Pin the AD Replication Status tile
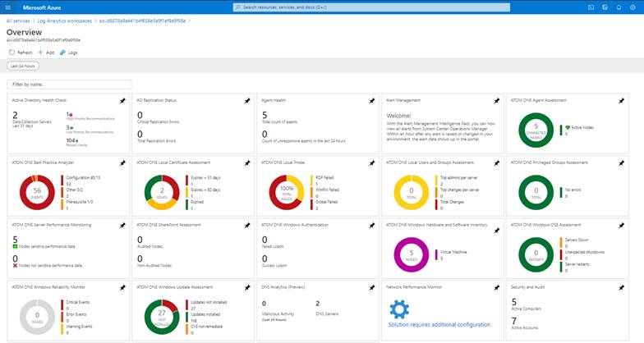The height and width of the screenshot is (343, 644). [x=247, y=101]
